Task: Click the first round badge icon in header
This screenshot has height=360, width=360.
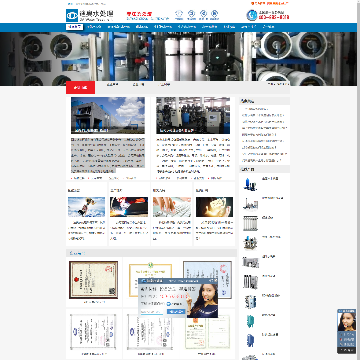Action: point(179,14)
